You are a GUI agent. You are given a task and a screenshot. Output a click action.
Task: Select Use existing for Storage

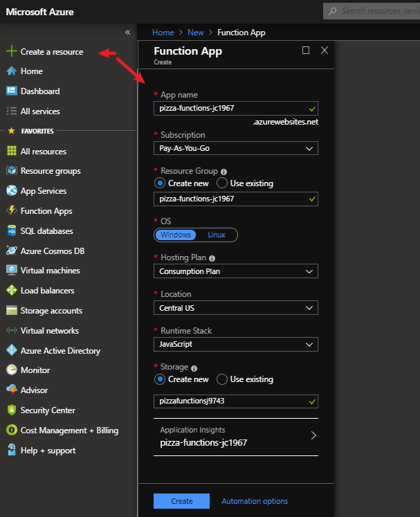pyautogui.click(x=222, y=379)
